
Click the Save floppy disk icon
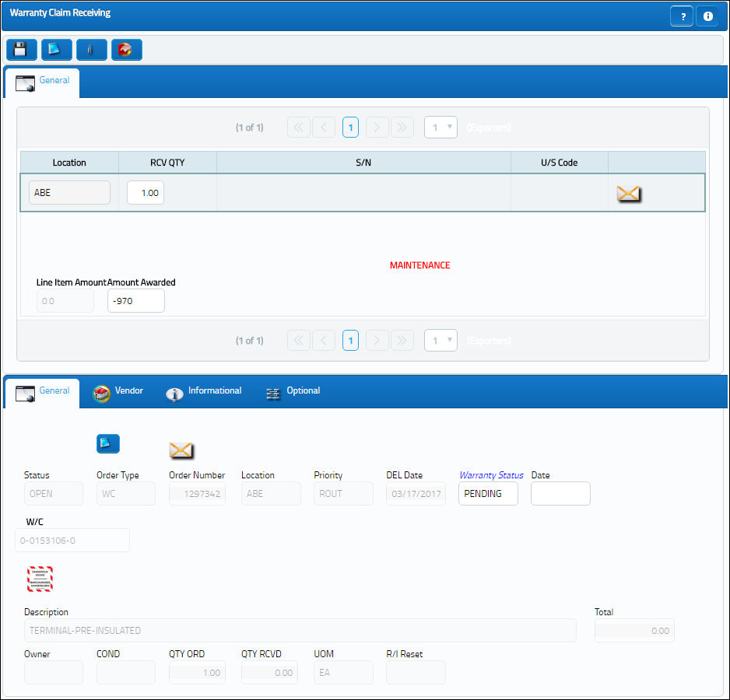pos(22,49)
